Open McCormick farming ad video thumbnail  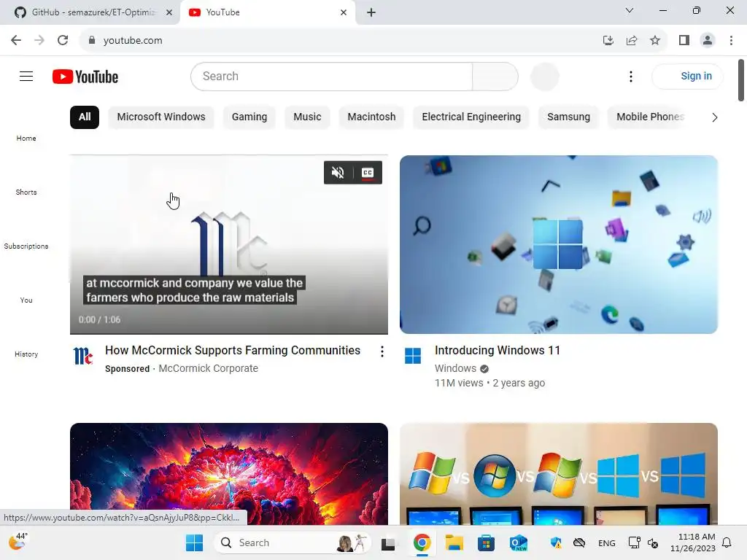coord(228,244)
